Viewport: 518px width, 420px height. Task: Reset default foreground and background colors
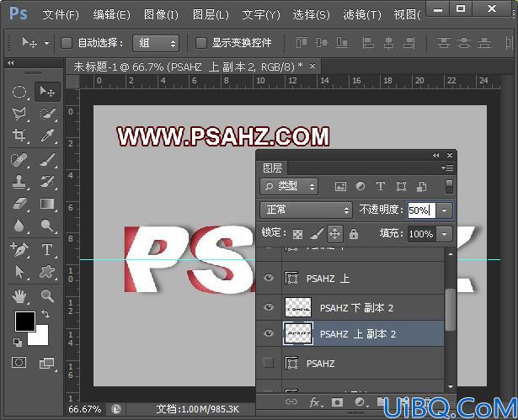pyautogui.click(x=18, y=343)
